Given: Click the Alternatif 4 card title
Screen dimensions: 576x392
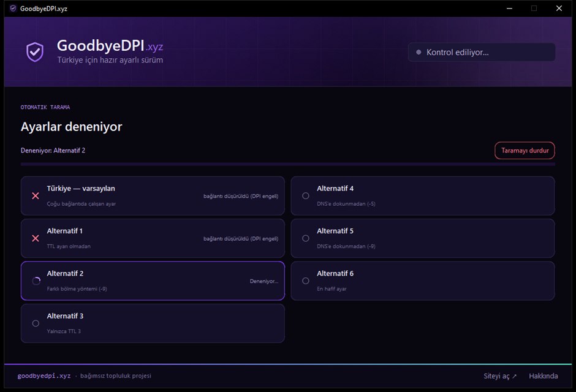Looking at the screenshot, I should [x=335, y=188].
